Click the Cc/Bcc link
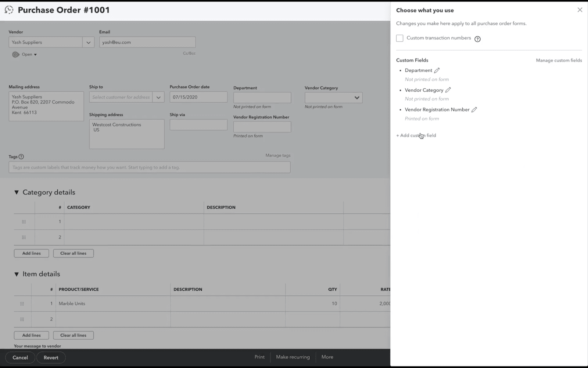The width and height of the screenshot is (588, 368). click(189, 53)
